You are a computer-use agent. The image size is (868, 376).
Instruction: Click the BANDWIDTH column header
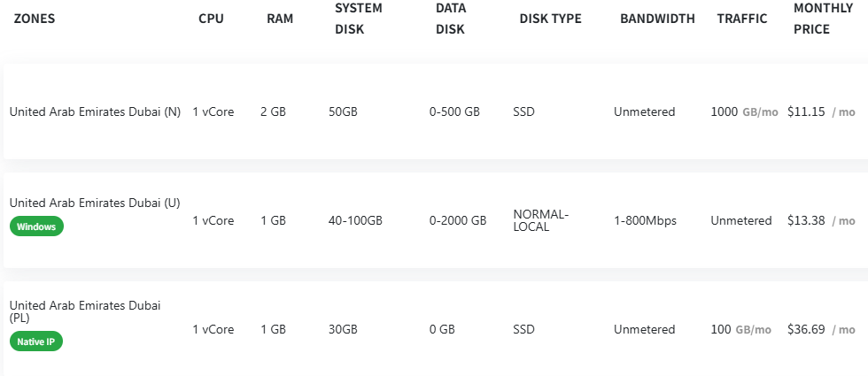(x=657, y=19)
